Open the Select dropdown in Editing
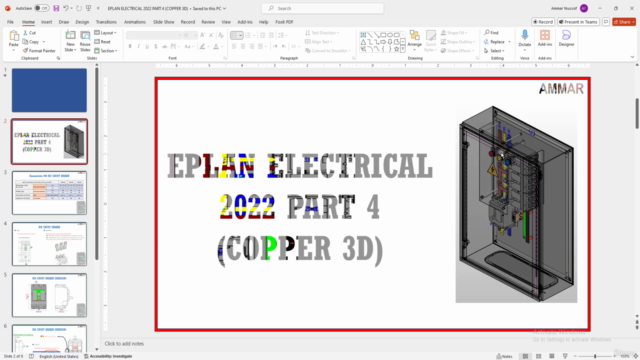640x360 pixels. pyautogui.click(x=494, y=51)
